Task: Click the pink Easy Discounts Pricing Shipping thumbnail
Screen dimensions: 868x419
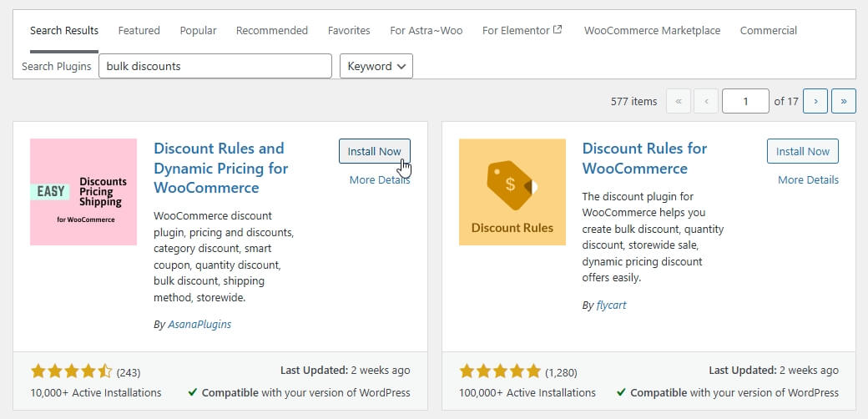Action: 83,192
